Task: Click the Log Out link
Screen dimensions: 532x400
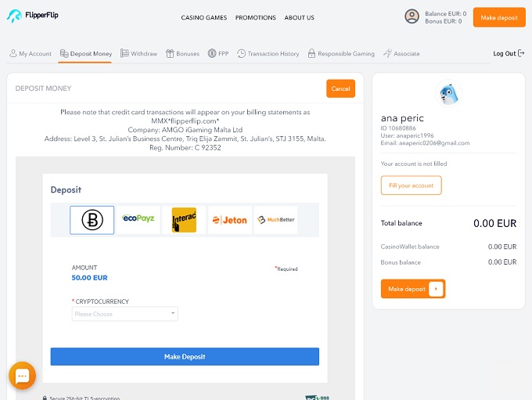Action: click(509, 53)
